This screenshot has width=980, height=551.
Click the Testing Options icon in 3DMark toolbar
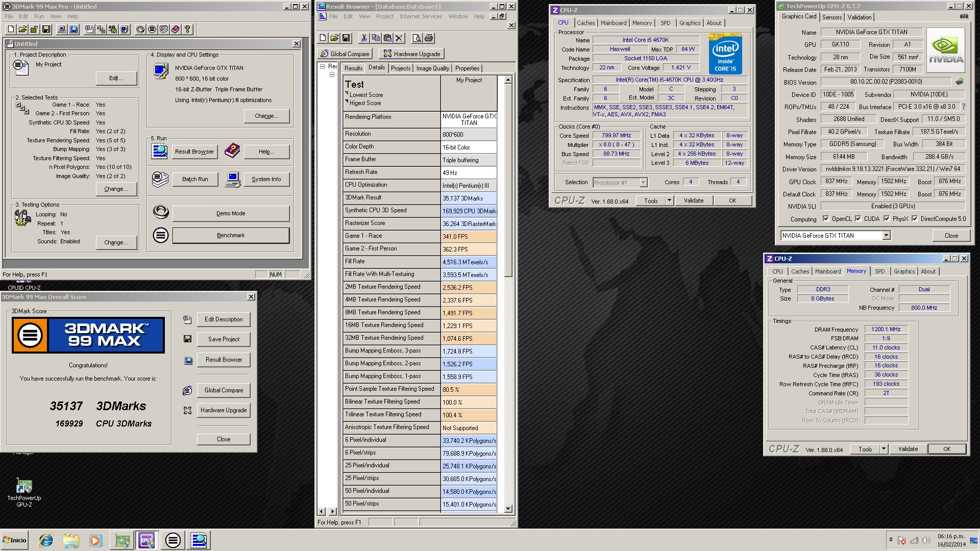coord(113,30)
